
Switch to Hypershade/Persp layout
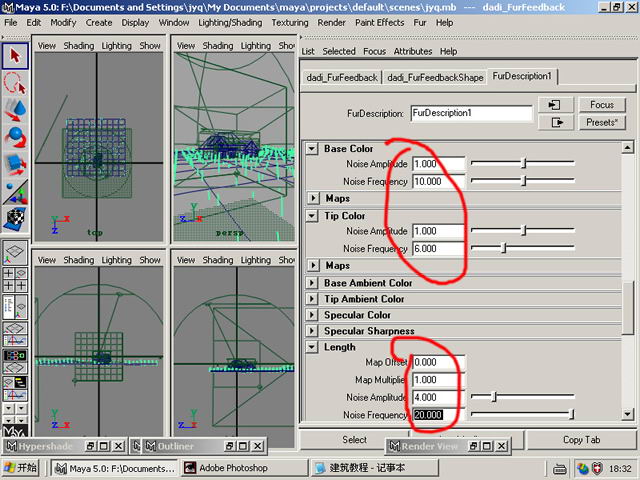(x=15, y=361)
